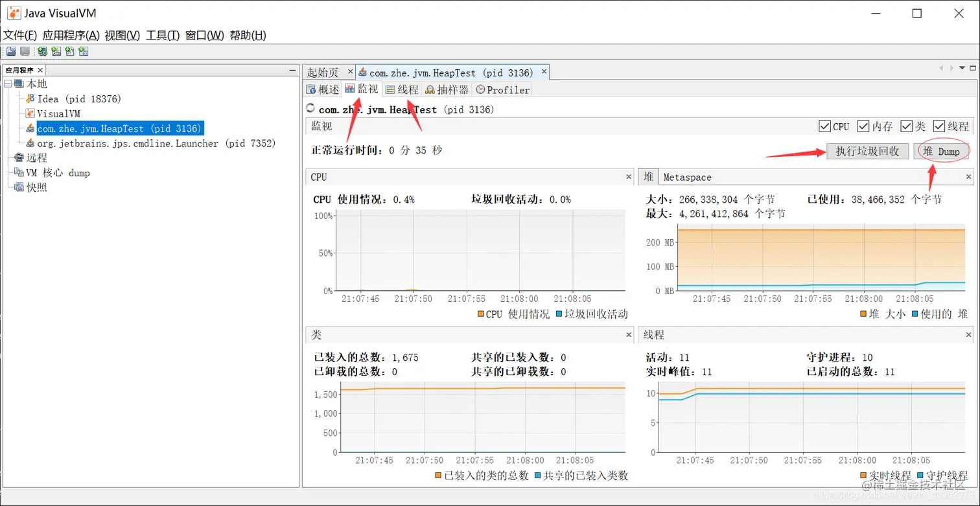
Task: Close the 类 chart panel
Action: click(629, 334)
